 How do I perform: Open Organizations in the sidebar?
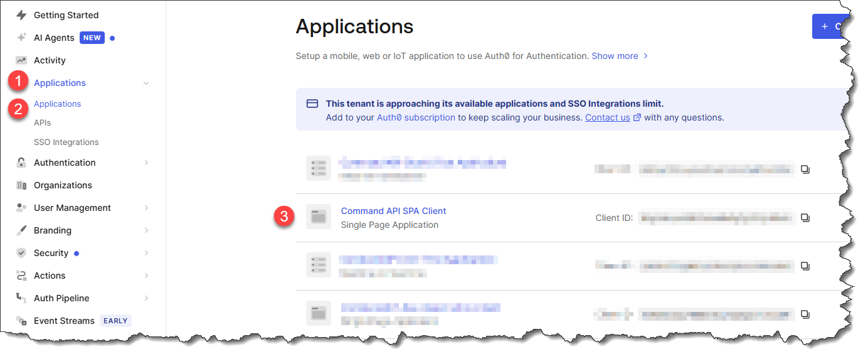(63, 185)
